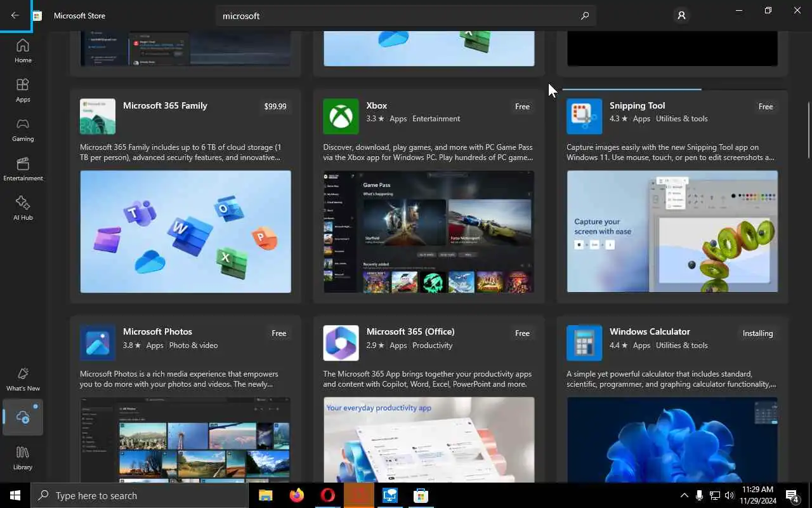812x508 pixels.
Task: Go back using the back arrow
Action: pyautogui.click(x=15, y=15)
